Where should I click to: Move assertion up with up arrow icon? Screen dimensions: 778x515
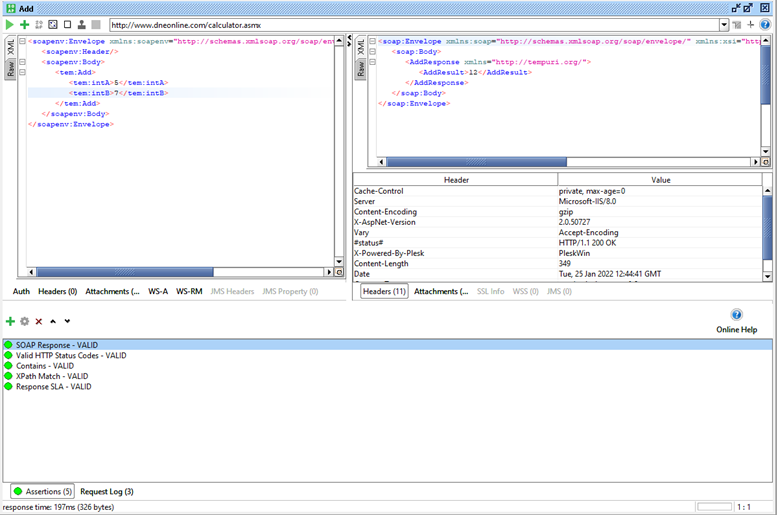53,322
